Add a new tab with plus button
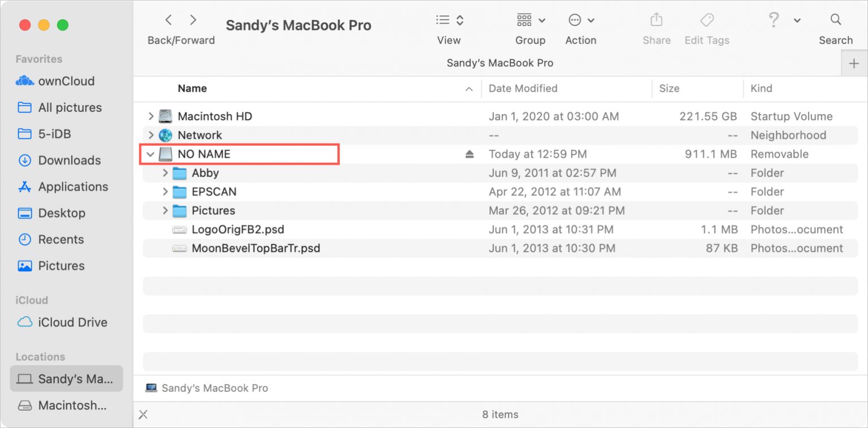 pyautogui.click(x=854, y=63)
